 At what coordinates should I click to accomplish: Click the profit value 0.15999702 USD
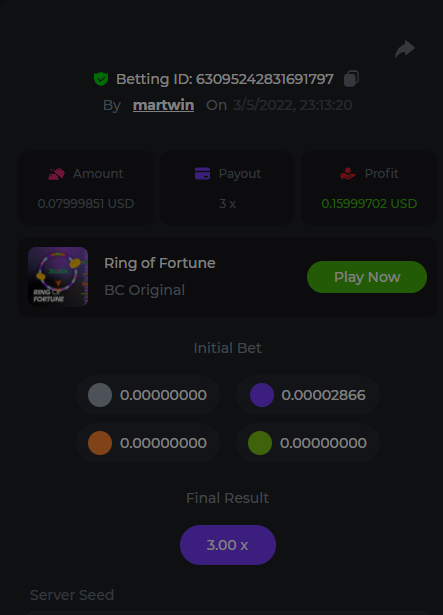pos(369,204)
